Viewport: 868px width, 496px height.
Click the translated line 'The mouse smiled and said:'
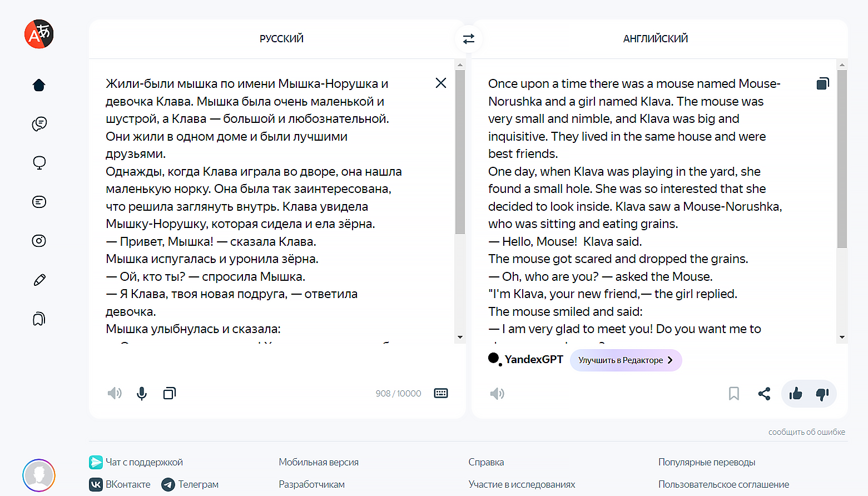tap(566, 311)
